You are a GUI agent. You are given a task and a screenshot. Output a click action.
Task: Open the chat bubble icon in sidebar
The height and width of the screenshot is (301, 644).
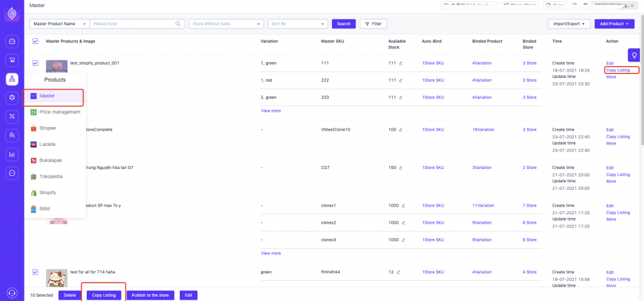click(12, 173)
